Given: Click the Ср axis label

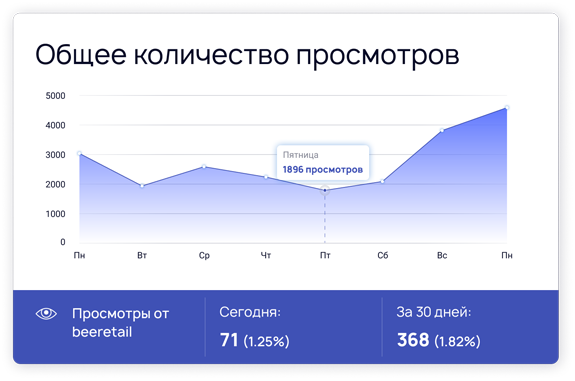Looking at the screenshot, I should (x=204, y=256).
